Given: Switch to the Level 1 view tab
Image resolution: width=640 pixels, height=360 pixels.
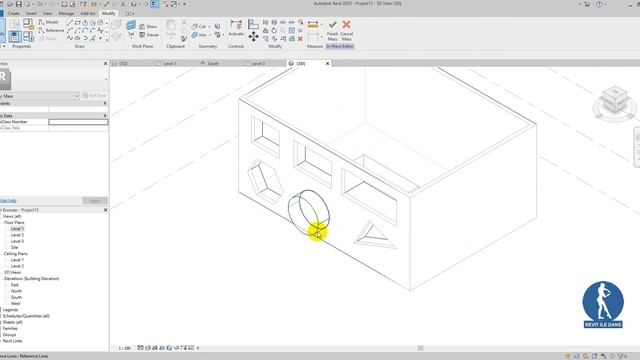Looking at the screenshot, I should (x=169, y=64).
